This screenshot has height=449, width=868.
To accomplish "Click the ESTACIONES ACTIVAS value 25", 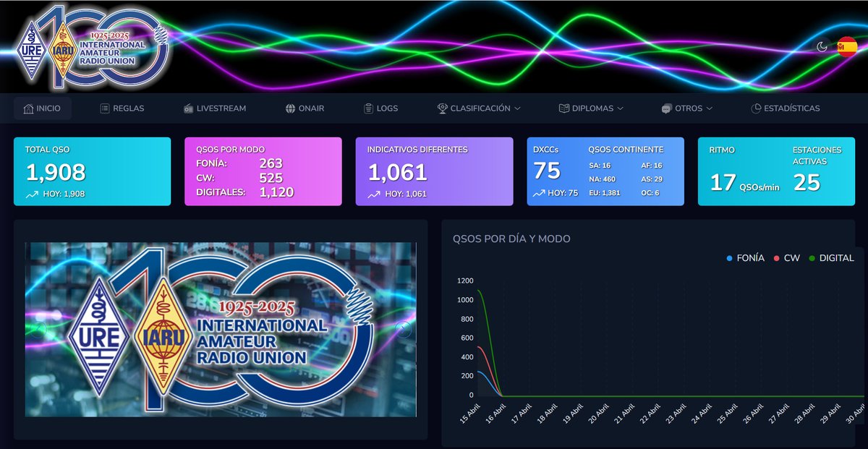I will click(807, 182).
